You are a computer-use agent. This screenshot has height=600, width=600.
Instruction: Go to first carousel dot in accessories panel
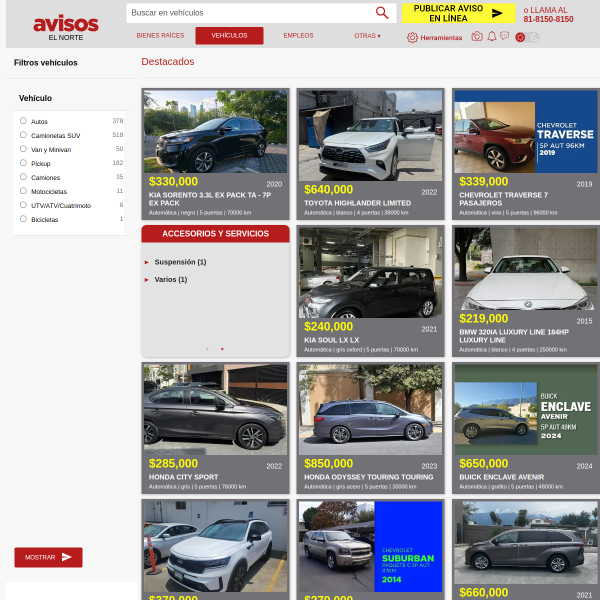point(207,349)
